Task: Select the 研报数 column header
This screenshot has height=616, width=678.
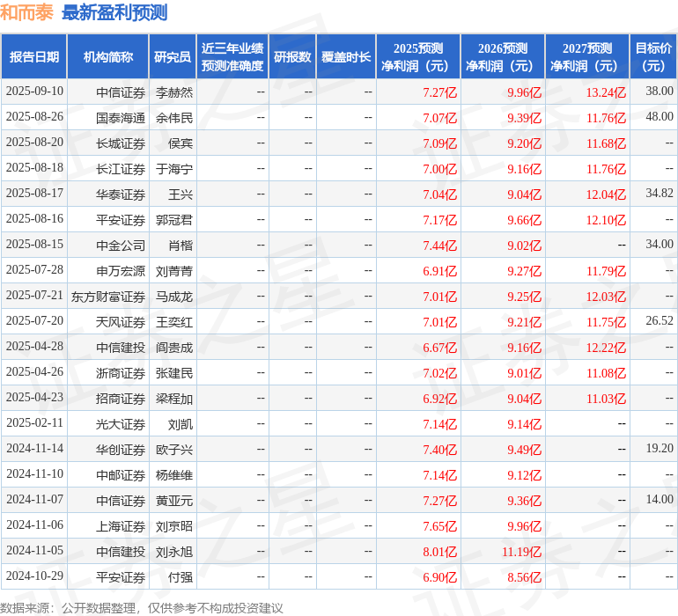Action: coord(292,56)
